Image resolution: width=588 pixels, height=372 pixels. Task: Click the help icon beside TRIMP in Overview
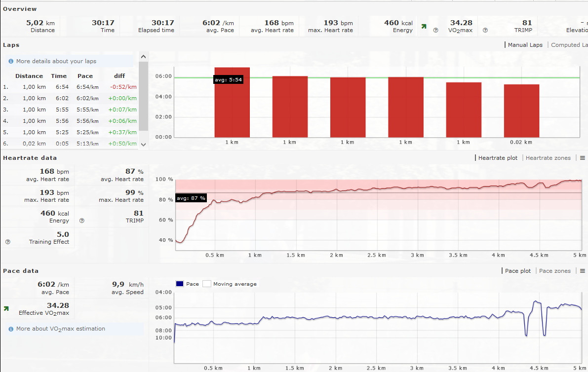click(485, 30)
